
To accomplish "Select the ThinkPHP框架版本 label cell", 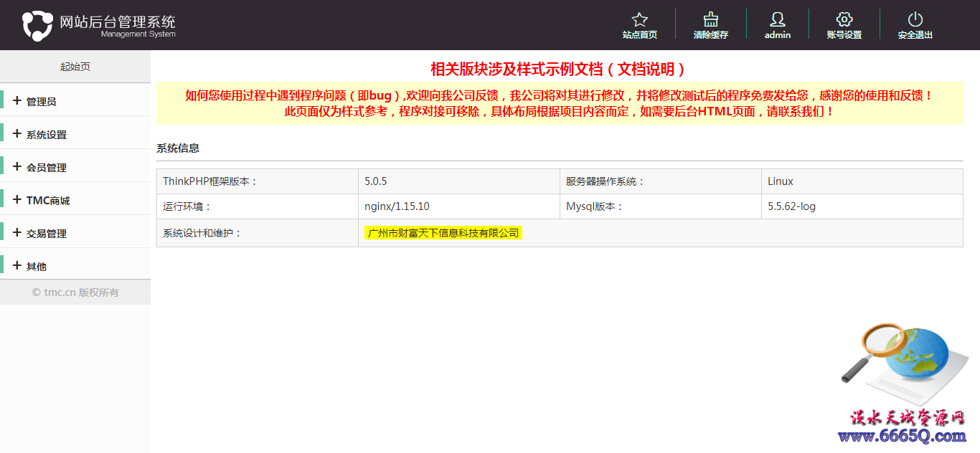I will point(258,181).
